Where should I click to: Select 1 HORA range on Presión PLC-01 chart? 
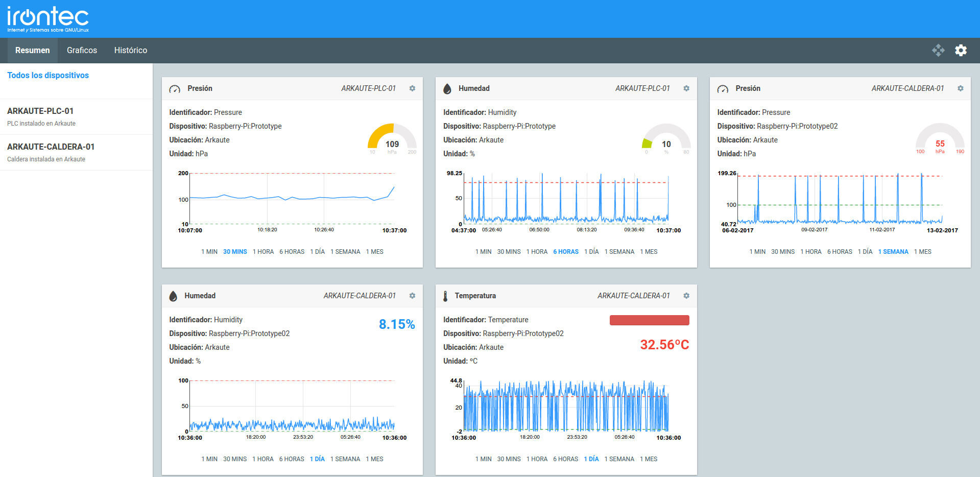pos(263,252)
